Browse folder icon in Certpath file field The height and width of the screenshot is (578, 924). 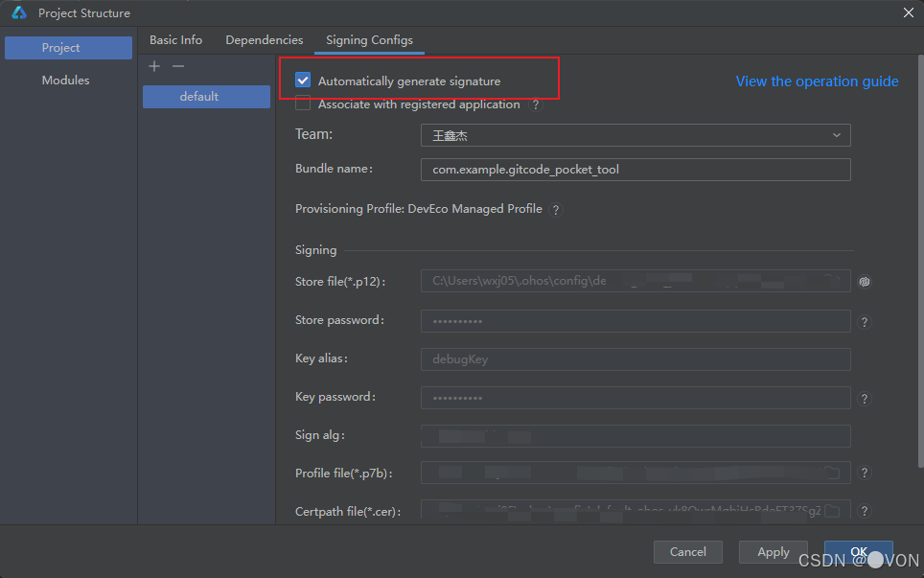(x=832, y=511)
